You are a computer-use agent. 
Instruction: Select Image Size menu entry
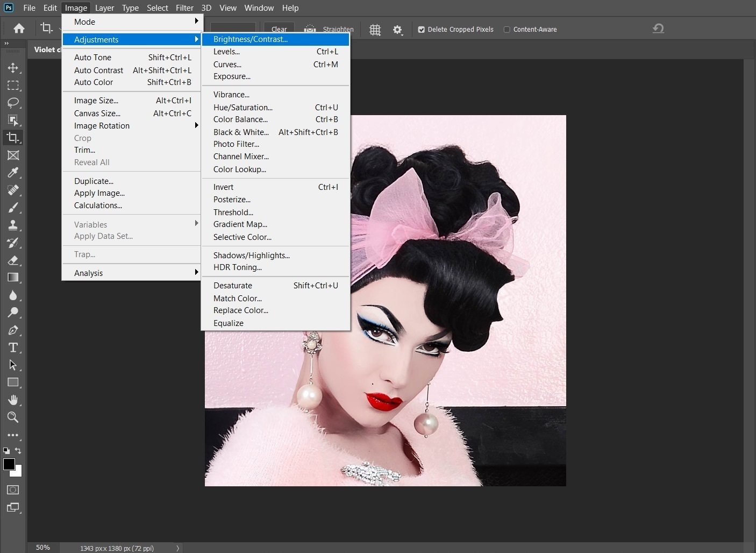tap(131, 100)
